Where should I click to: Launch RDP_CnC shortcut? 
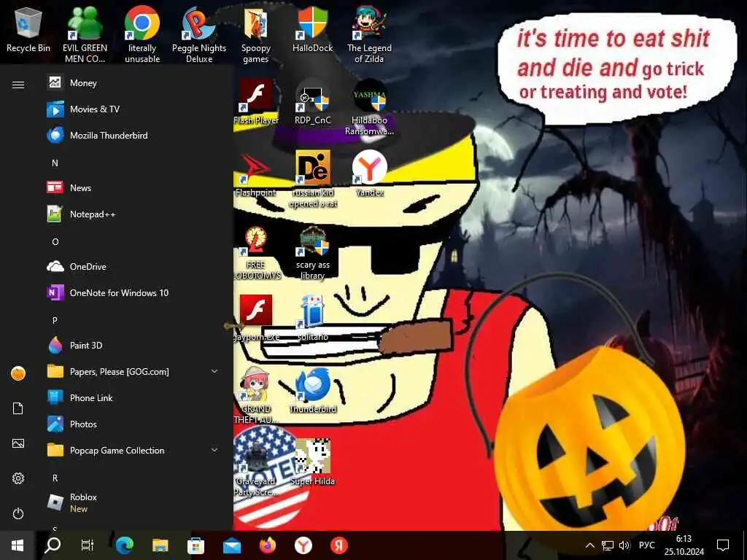[x=312, y=102]
